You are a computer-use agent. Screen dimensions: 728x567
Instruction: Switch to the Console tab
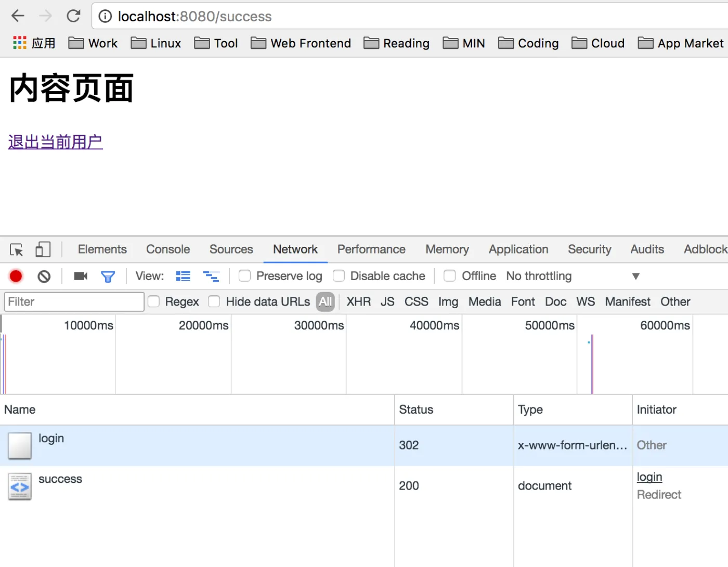tap(168, 249)
